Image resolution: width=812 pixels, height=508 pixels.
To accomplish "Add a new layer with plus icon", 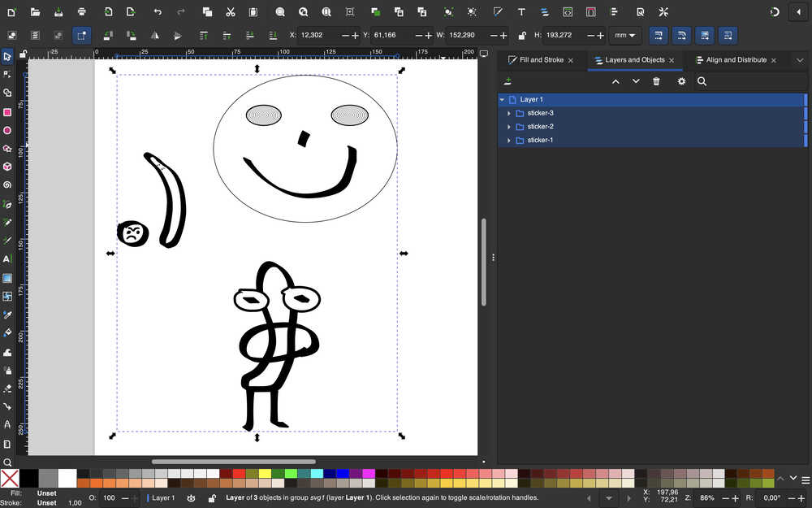I will (x=508, y=81).
